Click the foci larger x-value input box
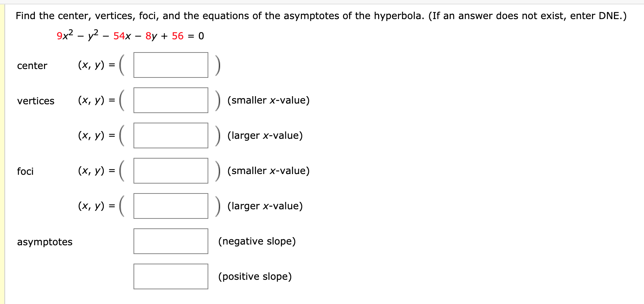Screen dimensions: 644x304 [x=171, y=206]
